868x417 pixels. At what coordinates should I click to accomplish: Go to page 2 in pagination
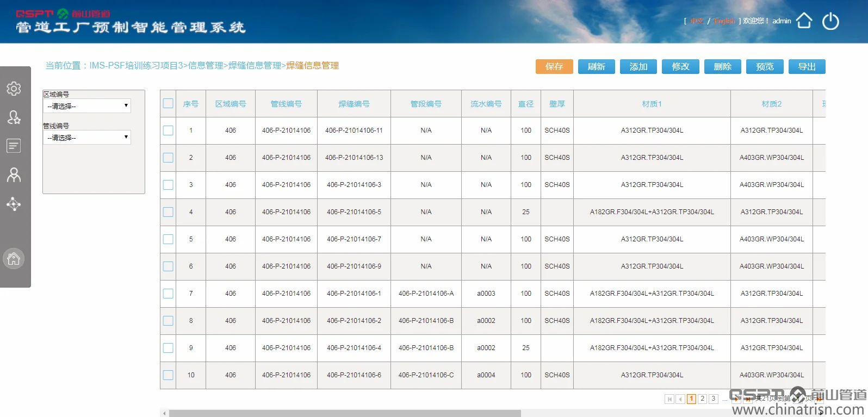[x=702, y=399]
